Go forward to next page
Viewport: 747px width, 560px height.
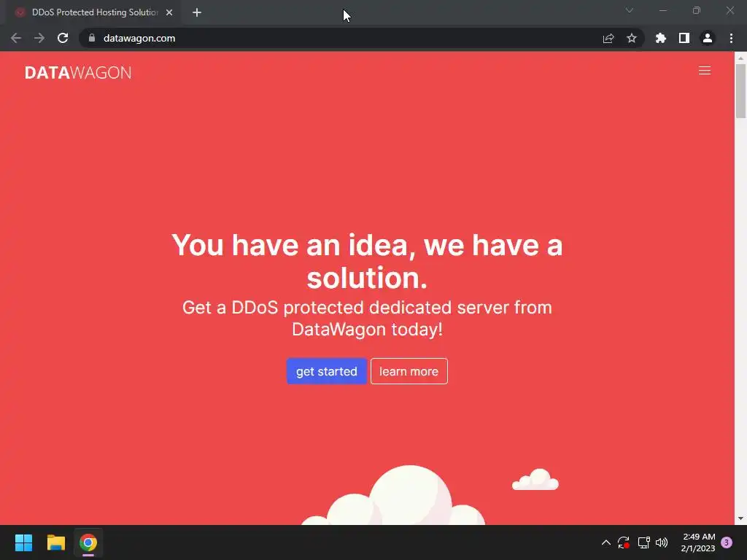pos(39,38)
